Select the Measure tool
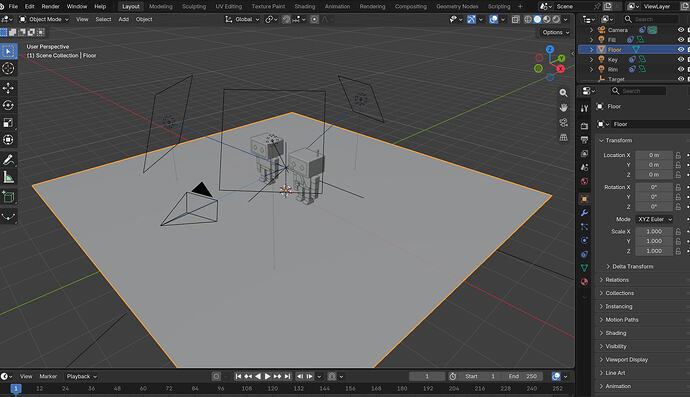This screenshot has width=690, height=397. pos(8,177)
